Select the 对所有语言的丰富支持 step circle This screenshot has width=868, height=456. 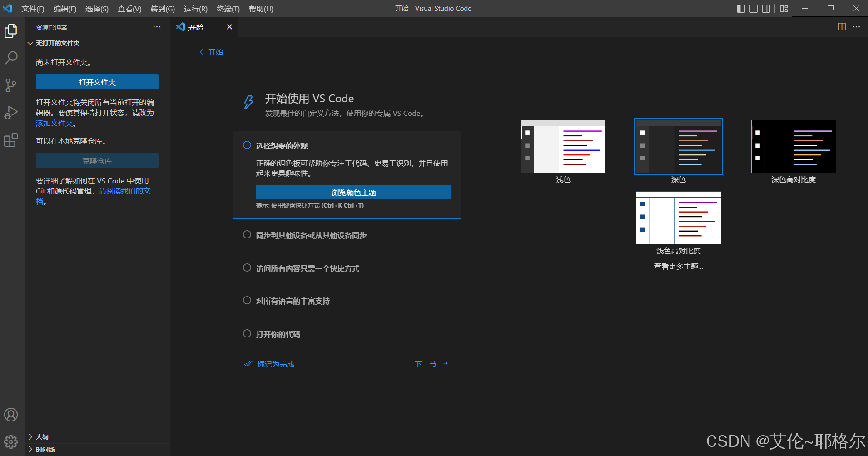[247, 300]
